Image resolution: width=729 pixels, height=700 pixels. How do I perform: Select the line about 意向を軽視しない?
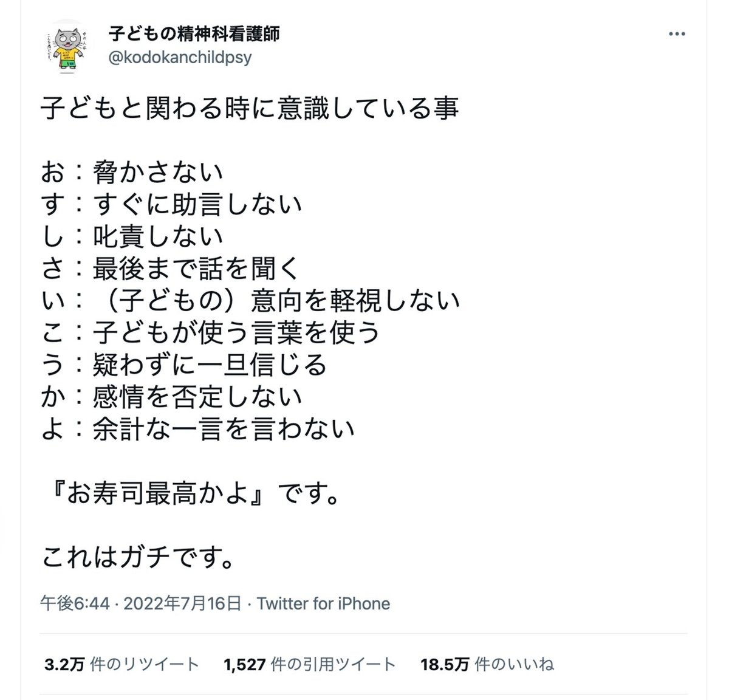click(250, 301)
